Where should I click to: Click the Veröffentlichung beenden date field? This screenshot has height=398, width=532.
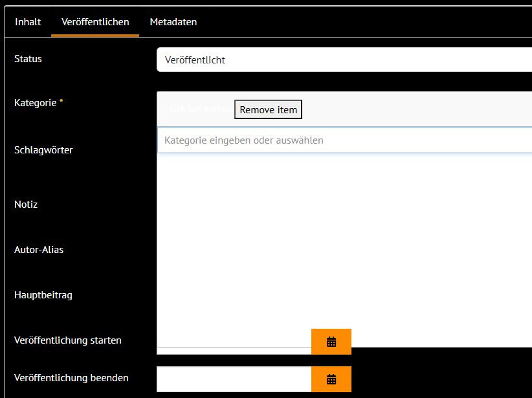click(234, 379)
